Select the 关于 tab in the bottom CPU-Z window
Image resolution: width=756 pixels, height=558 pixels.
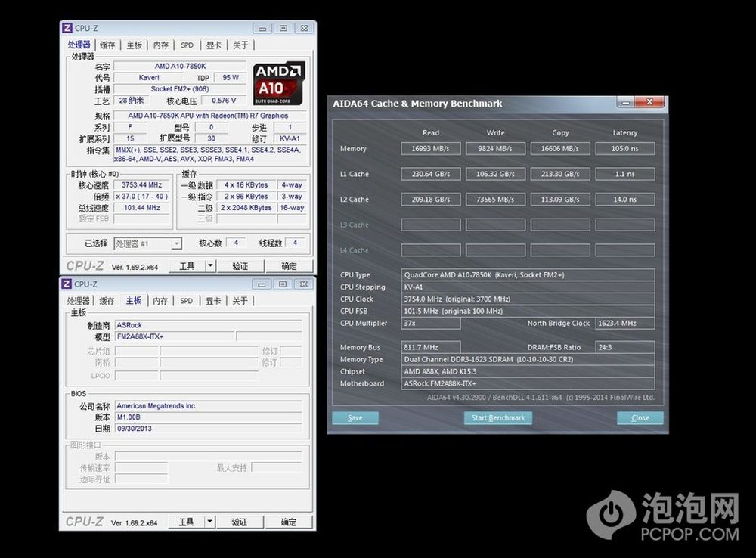240,301
